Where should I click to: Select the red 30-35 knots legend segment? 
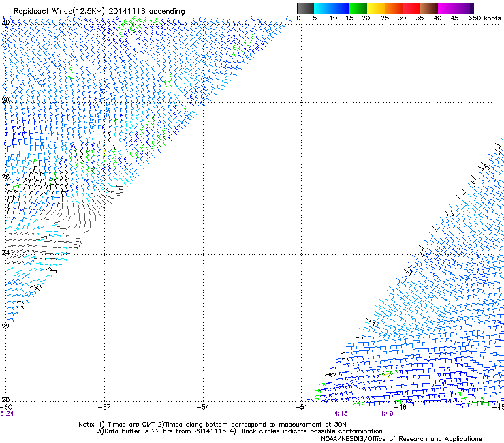[x=411, y=8]
